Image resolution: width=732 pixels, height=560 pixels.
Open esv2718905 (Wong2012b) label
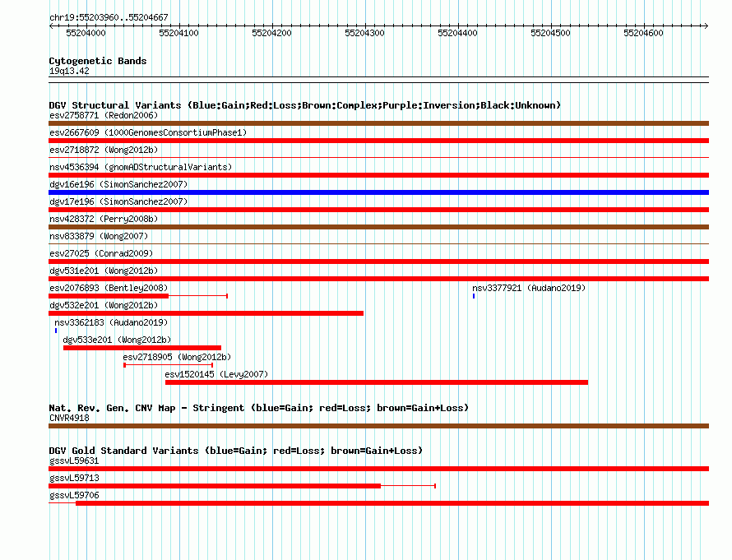tap(177, 357)
